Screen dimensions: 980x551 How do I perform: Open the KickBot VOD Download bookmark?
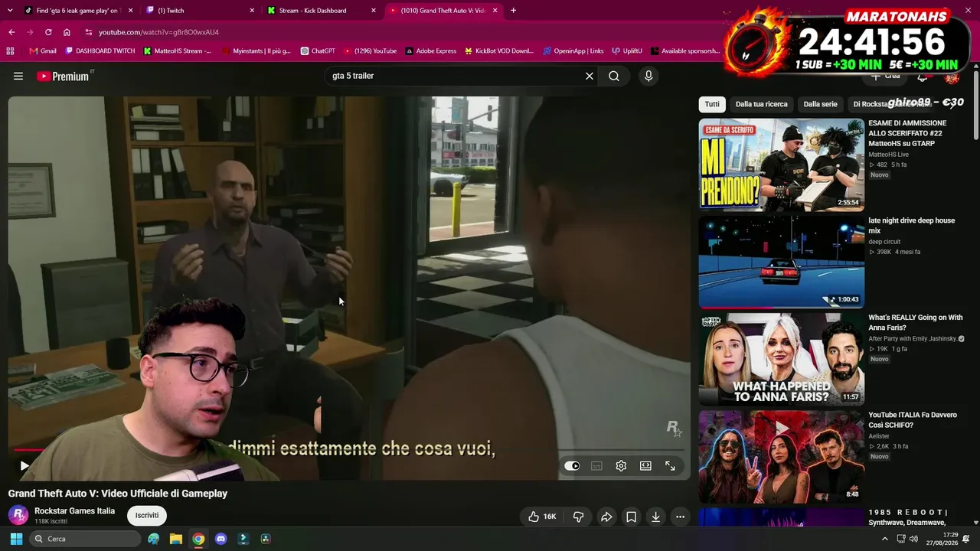pos(498,51)
